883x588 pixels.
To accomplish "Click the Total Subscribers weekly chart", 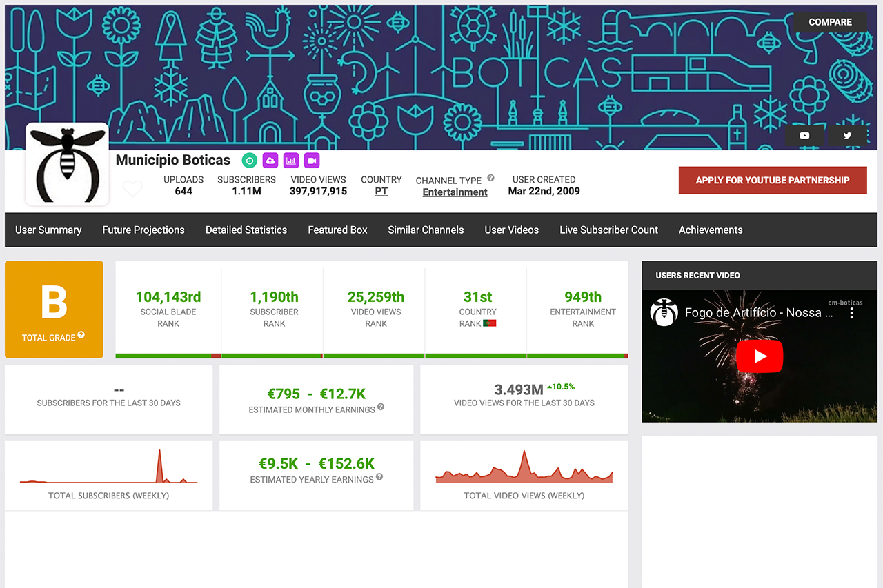I will tap(108, 466).
